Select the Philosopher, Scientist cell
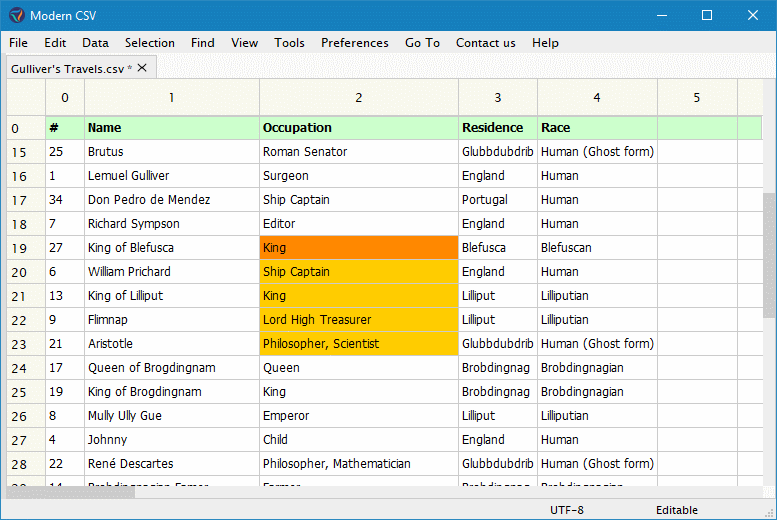 tap(359, 344)
